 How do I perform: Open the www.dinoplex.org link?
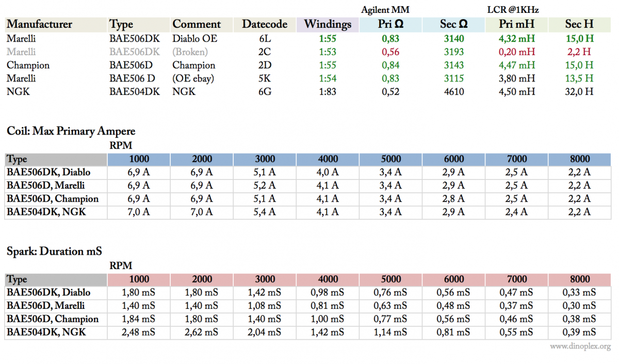(580, 346)
